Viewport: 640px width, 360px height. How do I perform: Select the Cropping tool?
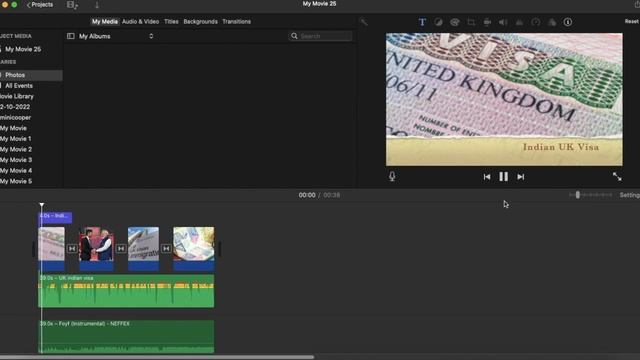click(x=471, y=22)
